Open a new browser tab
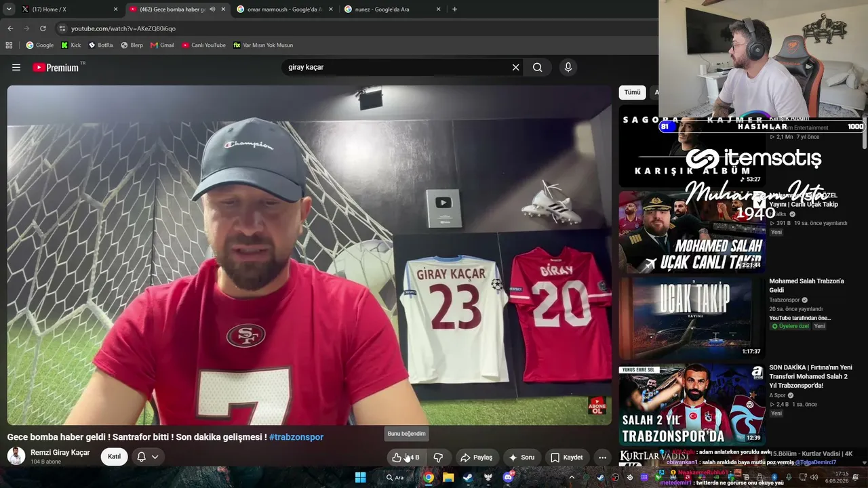Image resolution: width=868 pixels, height=488 pixels. (454, 9)
